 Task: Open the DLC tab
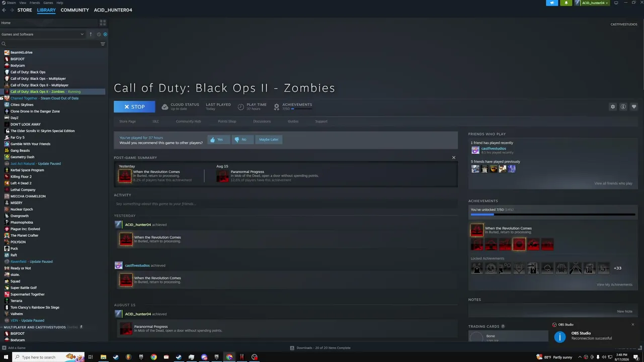coord(155,121)
